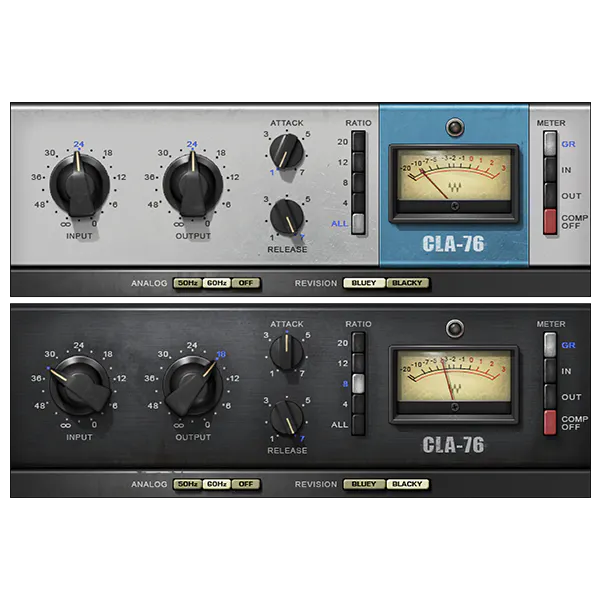Select ratio 20 on the Blacky unit
The height and width of the screenshot is (600, 600).
point(359,342)
